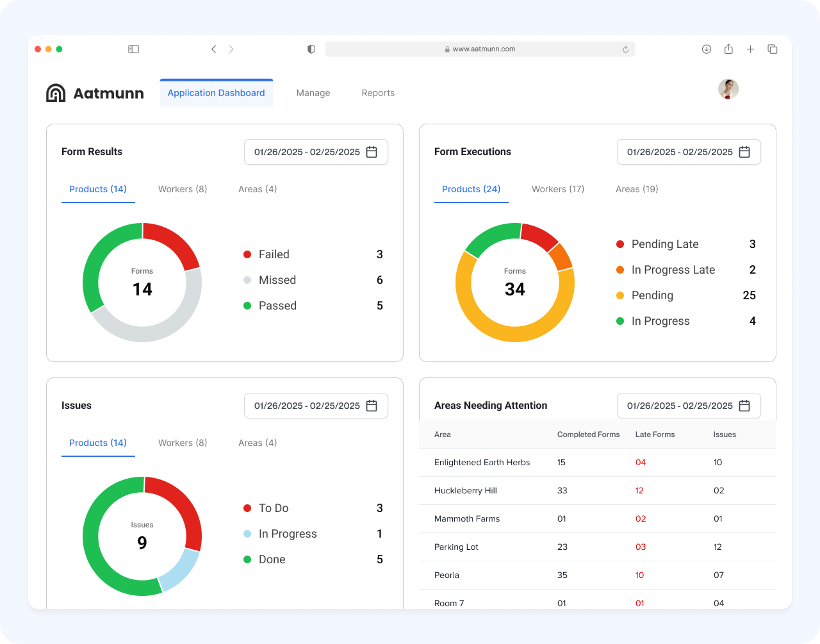The width and height of the screenshot is (820, 644).
Task: Switch to Workers (8) tab in Form Results
Action: [x=183, y=189]
